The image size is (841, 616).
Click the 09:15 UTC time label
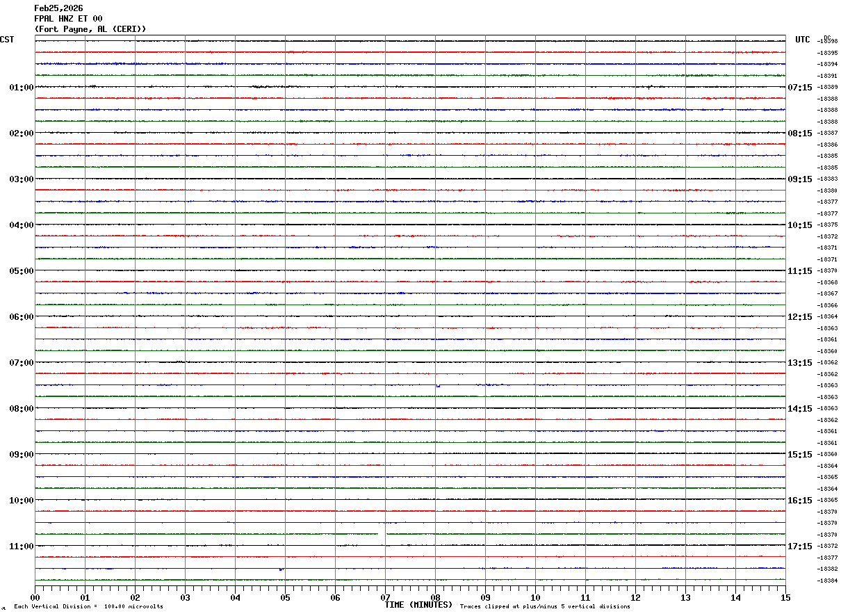(x=800, y=179)
